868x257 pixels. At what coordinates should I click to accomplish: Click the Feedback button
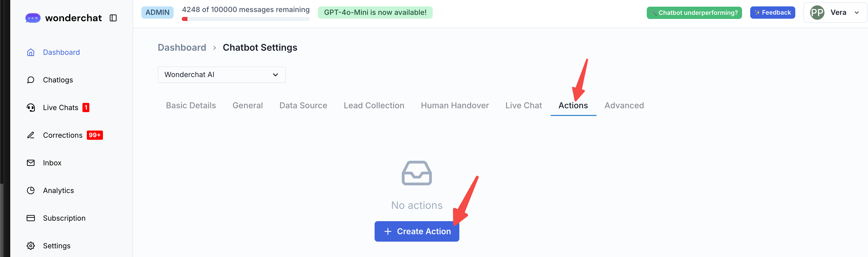pos(772,13)
